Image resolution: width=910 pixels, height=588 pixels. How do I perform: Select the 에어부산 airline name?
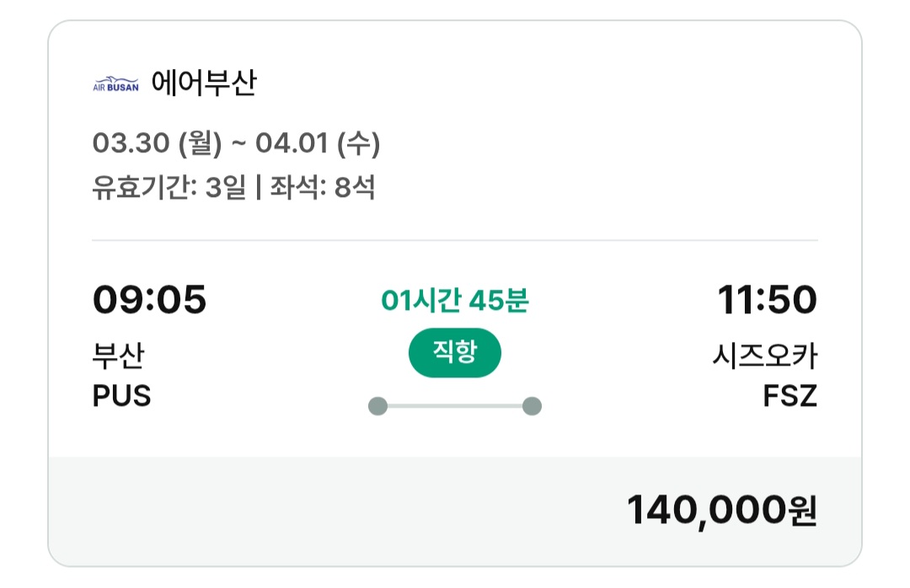tap(204, 83)
